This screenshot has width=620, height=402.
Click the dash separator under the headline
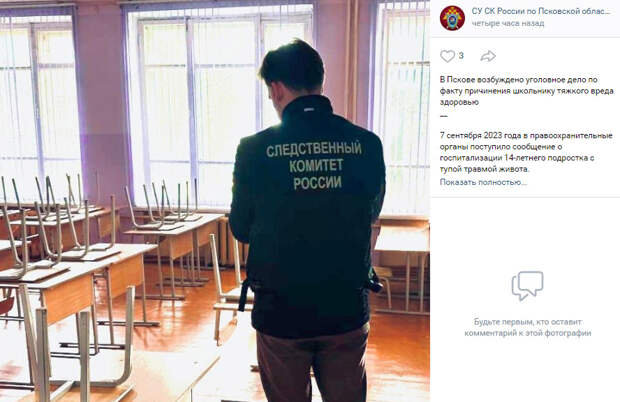pyautogui.click(x=444, y=116)
